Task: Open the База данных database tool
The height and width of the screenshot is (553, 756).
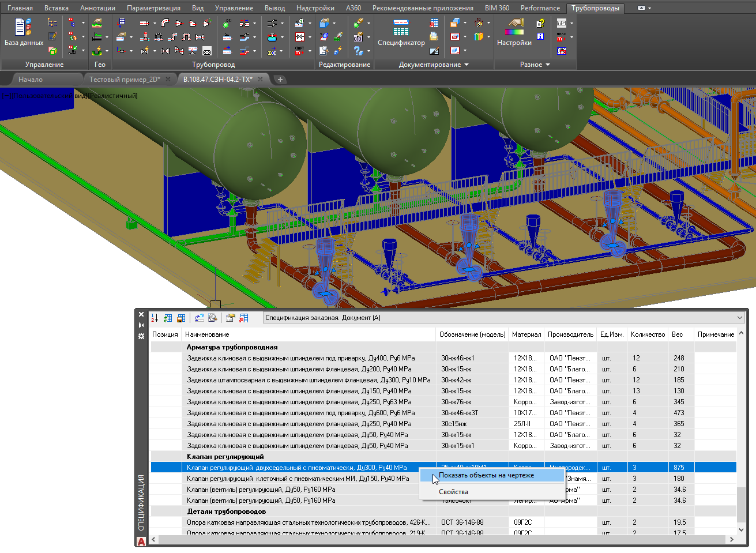Action: [x=24, y=32]
